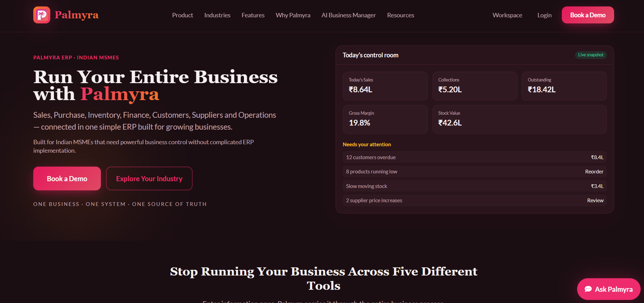Image resolution: width=644 pixels, height=303 pixels.
Task: Click the chat bubble icon in Ask Palmyra
Action: 588,289
